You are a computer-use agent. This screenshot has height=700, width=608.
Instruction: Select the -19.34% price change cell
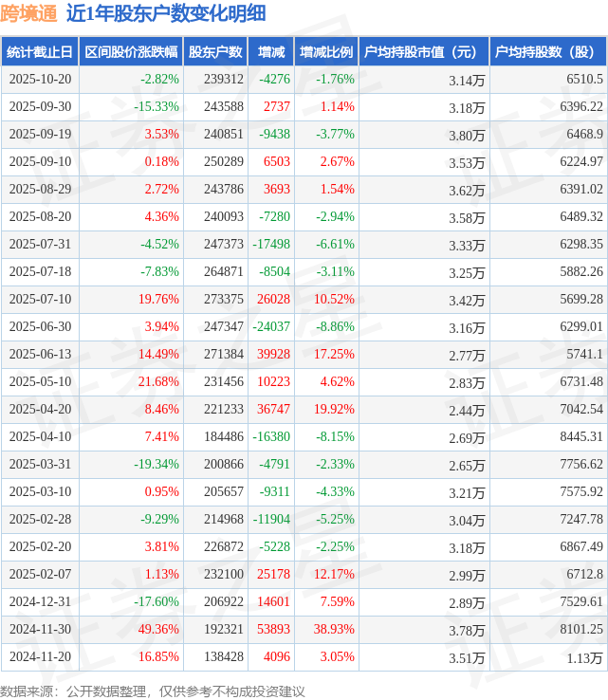point(157,464)
